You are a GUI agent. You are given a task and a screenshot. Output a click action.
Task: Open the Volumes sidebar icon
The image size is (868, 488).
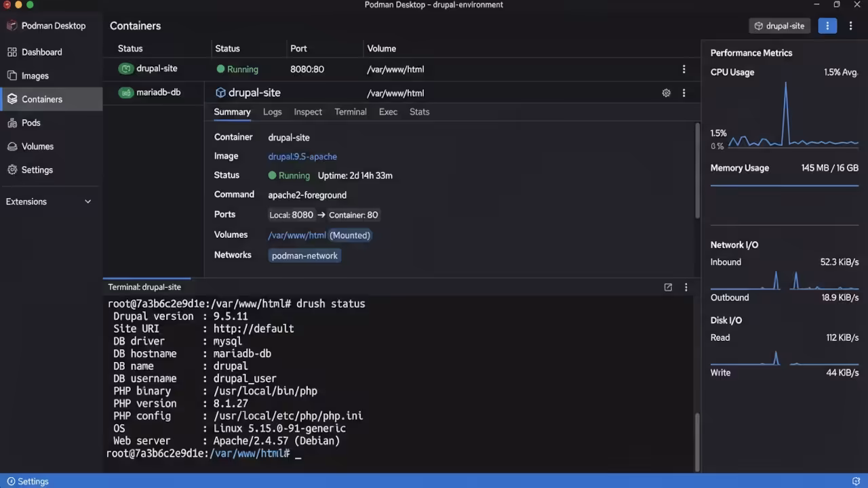[12, 146]
